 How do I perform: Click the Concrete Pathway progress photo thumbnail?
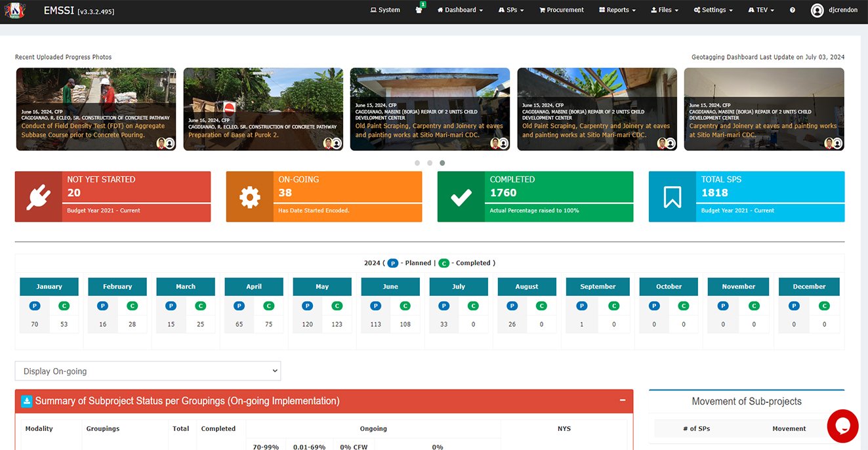tap(96, 109)
